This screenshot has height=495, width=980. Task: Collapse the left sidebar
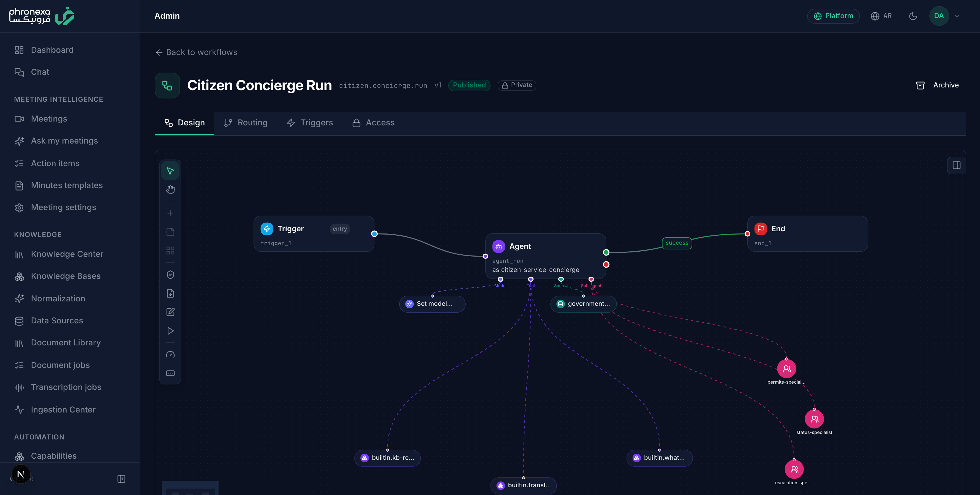[x=121, y=479]
